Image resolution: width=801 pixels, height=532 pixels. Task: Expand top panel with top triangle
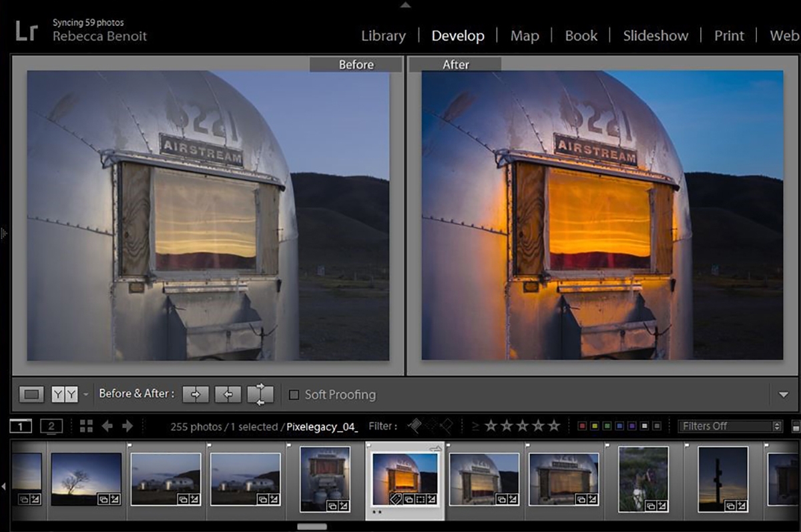(406, 5)
